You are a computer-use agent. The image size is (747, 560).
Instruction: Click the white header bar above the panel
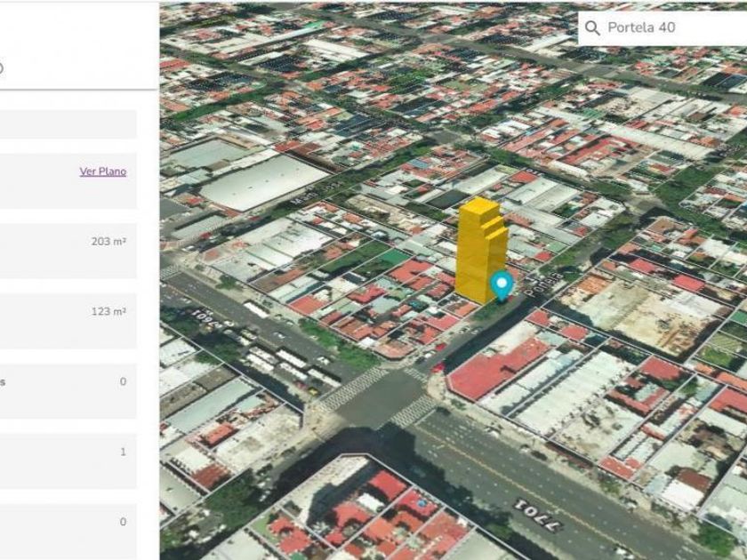tap(78, 36)
